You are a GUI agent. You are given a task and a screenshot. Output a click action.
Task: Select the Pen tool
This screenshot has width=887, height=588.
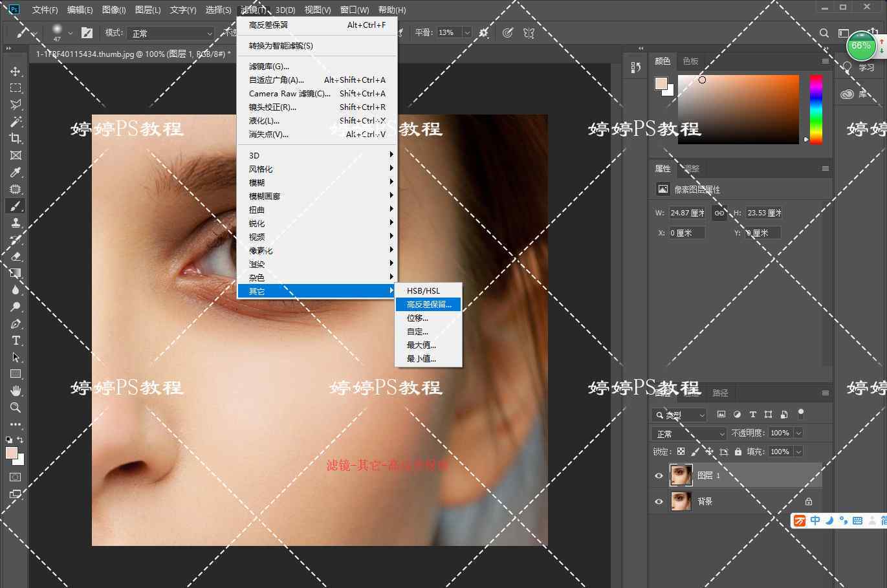coord(16,323)
